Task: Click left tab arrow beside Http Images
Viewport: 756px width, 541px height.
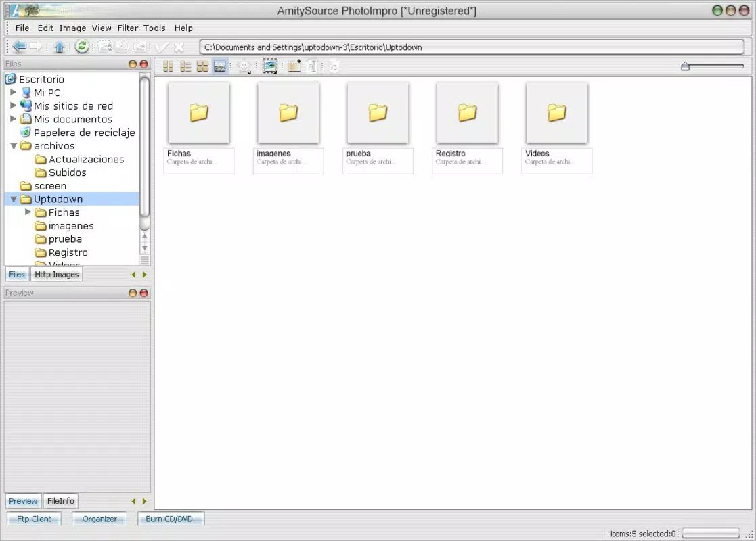Action: click(x=133, y=275)
